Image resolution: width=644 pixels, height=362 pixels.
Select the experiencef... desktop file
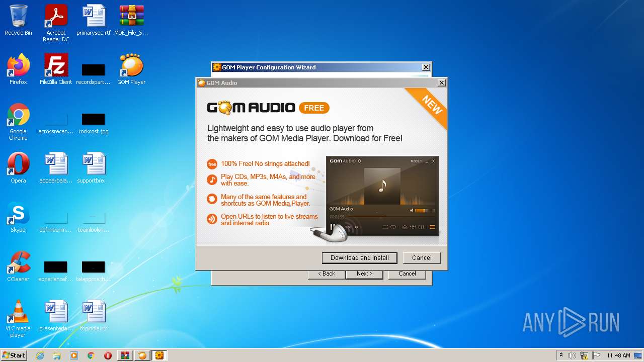click(x=56, y=270)
